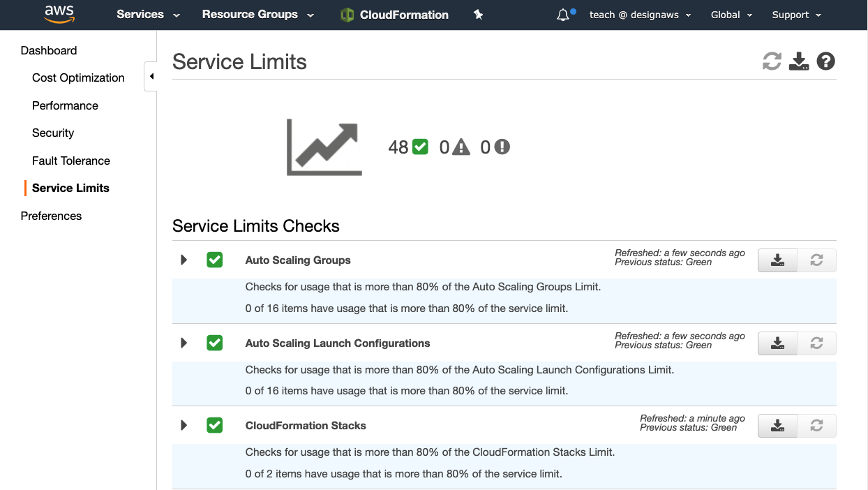Refresh the CloudFormation Stacks check
The image size is (868, 490).
click(x=816, y=425)
